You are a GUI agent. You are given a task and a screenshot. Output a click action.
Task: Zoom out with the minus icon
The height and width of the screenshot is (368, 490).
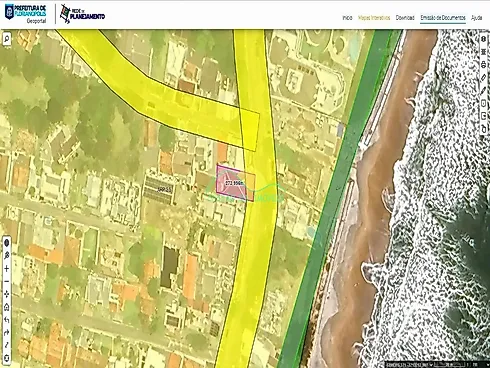point(6,281)
